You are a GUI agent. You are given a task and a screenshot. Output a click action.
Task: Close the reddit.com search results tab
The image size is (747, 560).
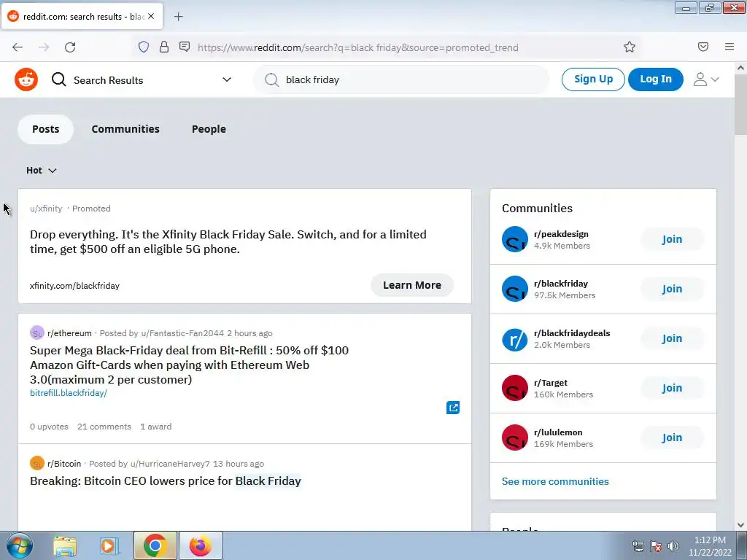(x=151, y=16)
